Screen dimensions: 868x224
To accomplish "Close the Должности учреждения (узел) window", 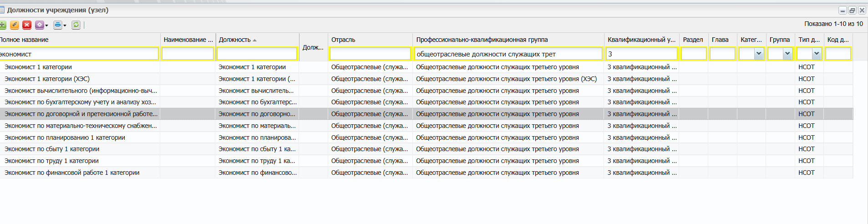I will tap(862, 10).
